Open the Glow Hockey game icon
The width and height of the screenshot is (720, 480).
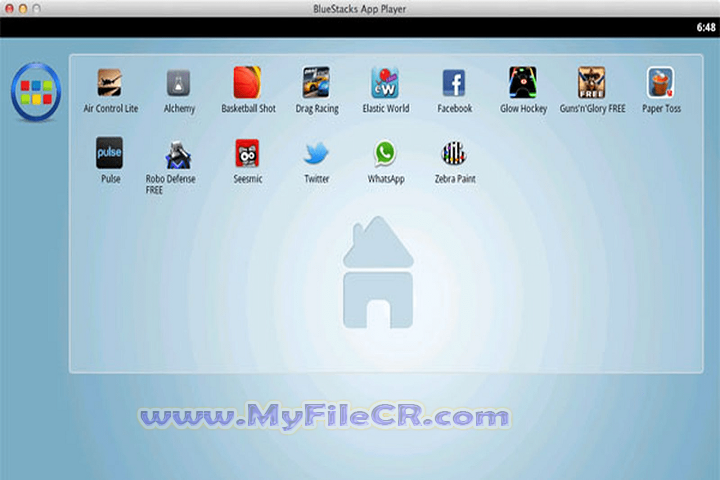pyautogui.click(x=523, y=83)
